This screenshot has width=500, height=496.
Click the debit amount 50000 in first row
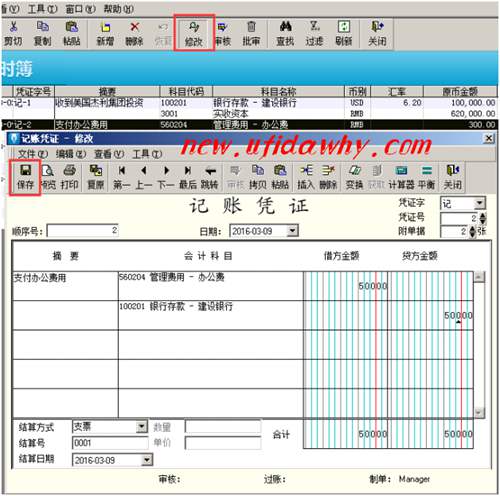(373, 286)
